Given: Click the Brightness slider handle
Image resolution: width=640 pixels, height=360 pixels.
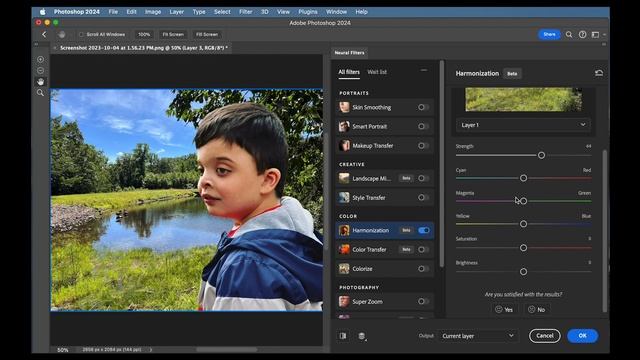Looking at the screenshot, I should pyautogui.click(x=523, y=272).
